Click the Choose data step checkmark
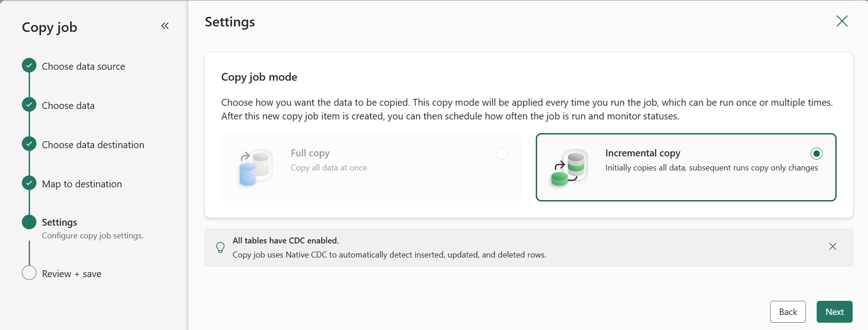Screen dimensions: 868x330 click(29, 105)
